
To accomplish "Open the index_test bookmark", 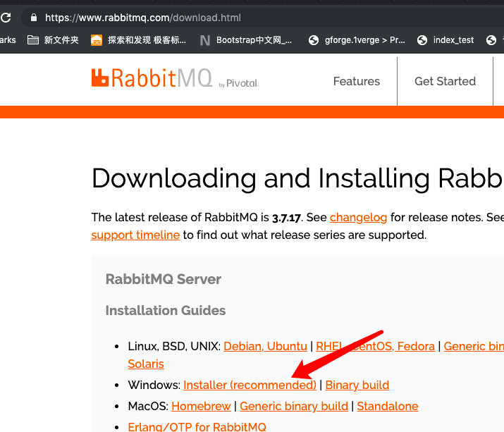I will coord(445,40).
